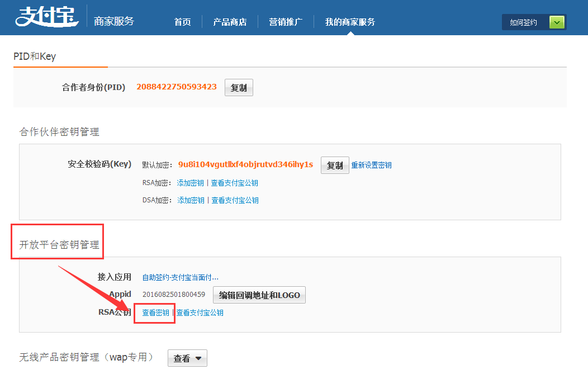The width and height of the screenshot is (588, 374).
Task: Open the 如何签约 dropdown
Action: [524, 22]
